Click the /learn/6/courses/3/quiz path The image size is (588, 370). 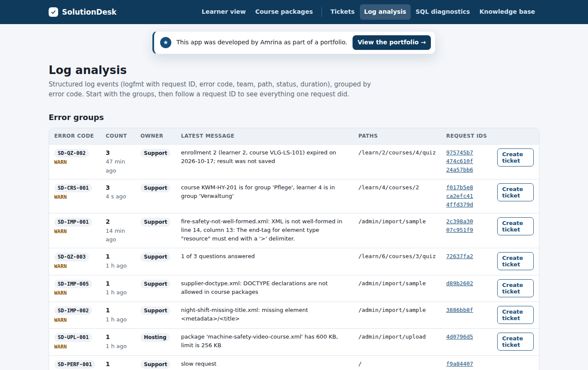397,256
